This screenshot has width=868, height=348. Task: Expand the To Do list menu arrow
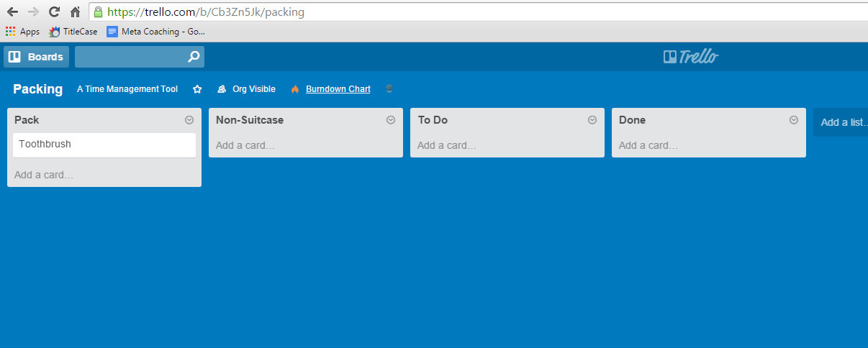(592, 120)
